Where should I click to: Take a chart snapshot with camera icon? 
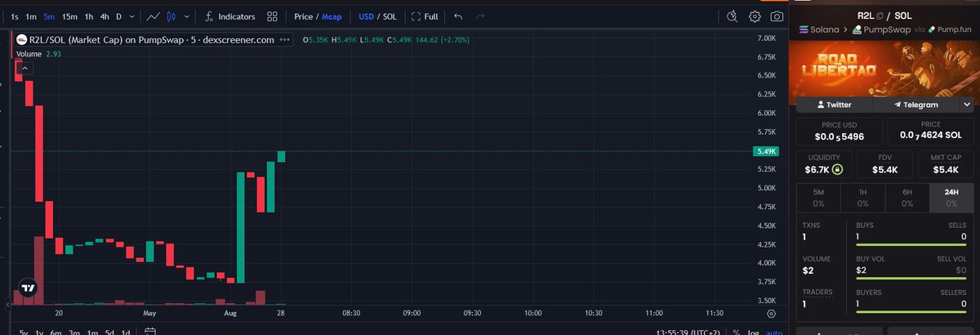click(777, 16)
